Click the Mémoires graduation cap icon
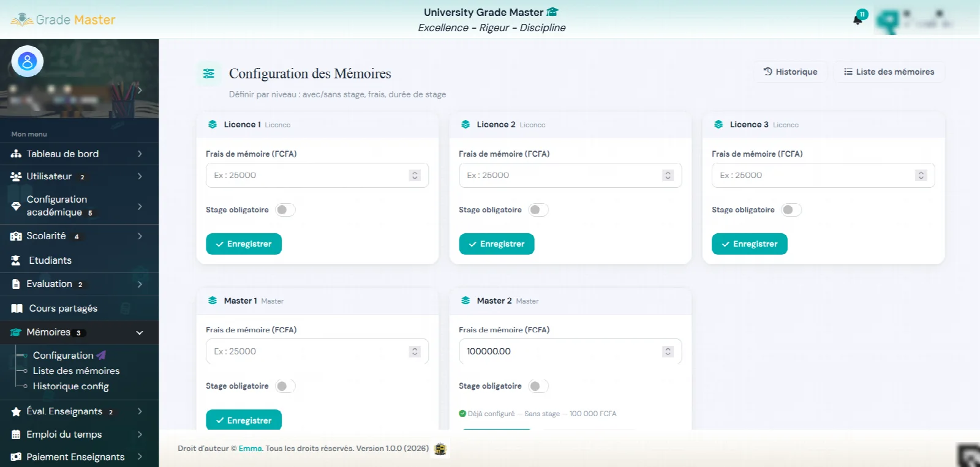Viewport: 980px width, 467px height. click(16, 332)
